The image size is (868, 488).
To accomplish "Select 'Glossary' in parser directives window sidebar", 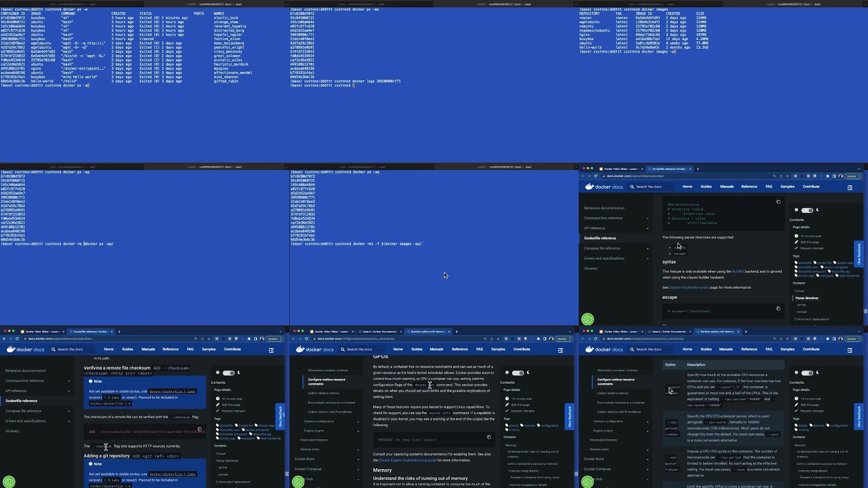I will pyautogui.click(x=591, y=268).
